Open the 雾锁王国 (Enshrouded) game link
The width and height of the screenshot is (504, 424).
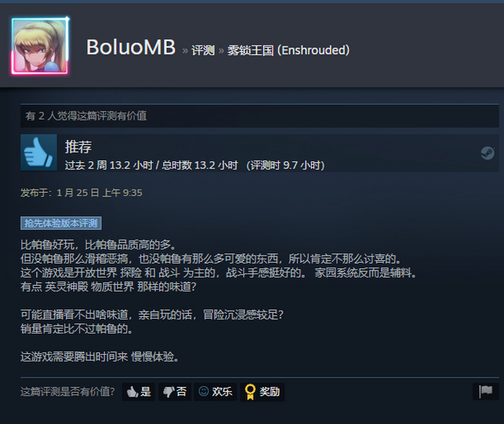click(288, 50)
